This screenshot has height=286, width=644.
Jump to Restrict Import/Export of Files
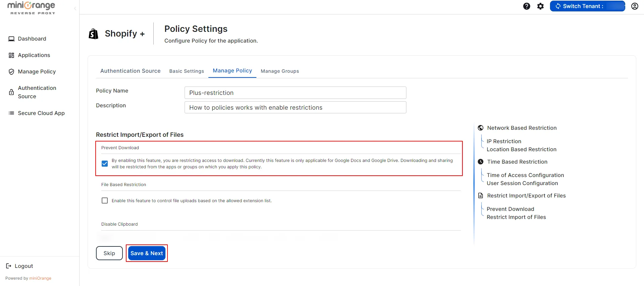(x=526, y=195)
